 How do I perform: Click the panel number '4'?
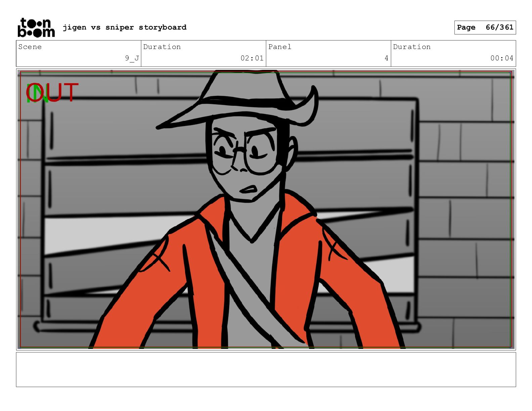pos(386,58)
